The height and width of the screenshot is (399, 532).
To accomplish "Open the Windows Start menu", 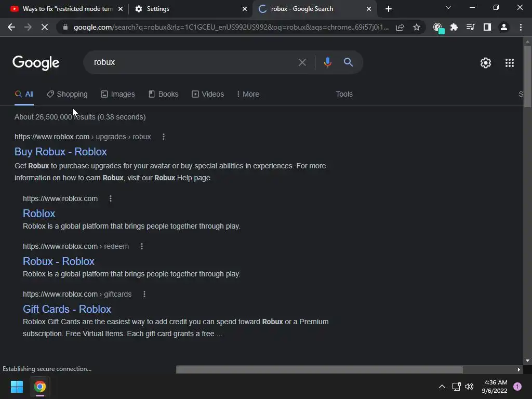I will 17,387.
